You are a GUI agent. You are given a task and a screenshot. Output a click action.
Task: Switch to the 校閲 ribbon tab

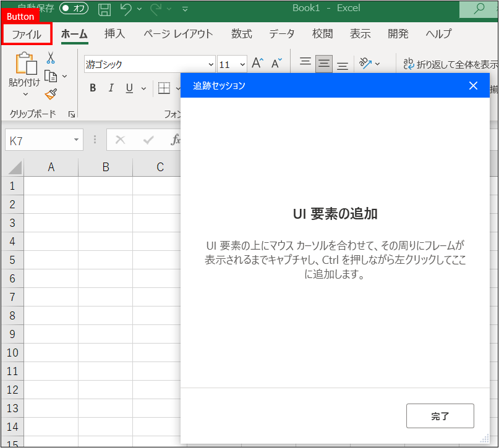pyautogui.click(x=322, y=34)
